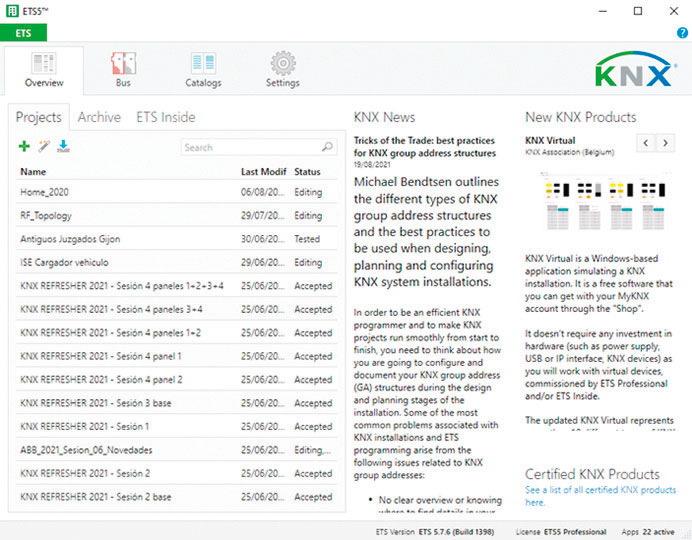
Task: Click the green plus new project icon
Action: (x=24, y=146)
